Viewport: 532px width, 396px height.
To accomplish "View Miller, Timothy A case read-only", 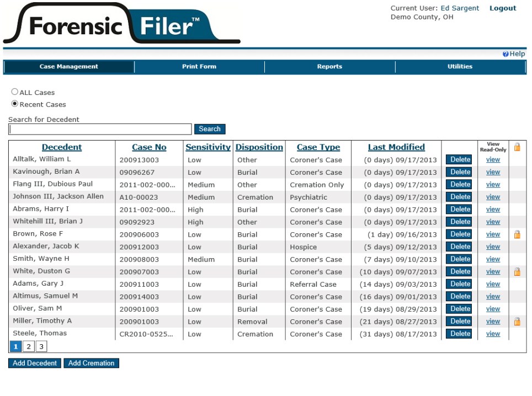I will coord(493,322).
